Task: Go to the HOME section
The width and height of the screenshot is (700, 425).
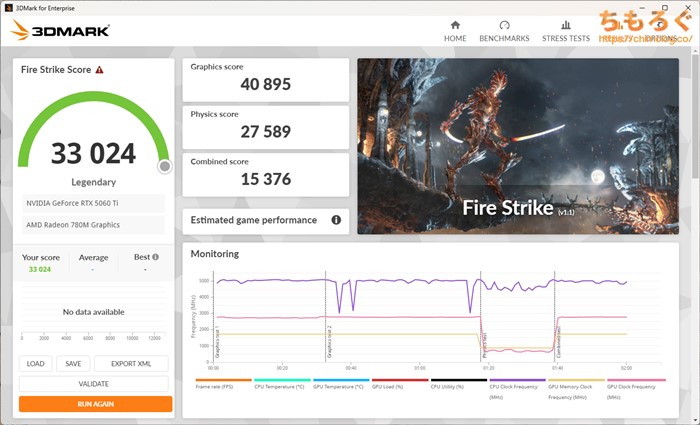Action: [x=455, y=31]
